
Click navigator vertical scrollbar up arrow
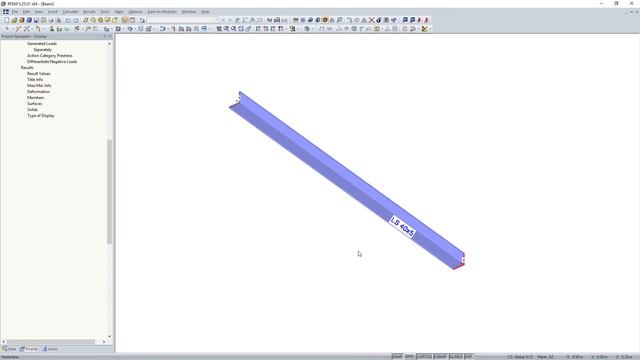109,44
